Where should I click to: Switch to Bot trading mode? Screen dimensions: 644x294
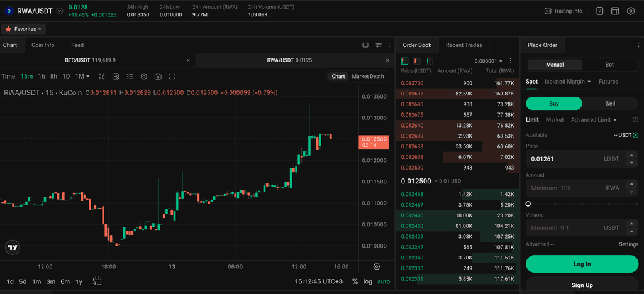[x=609, y=65]
